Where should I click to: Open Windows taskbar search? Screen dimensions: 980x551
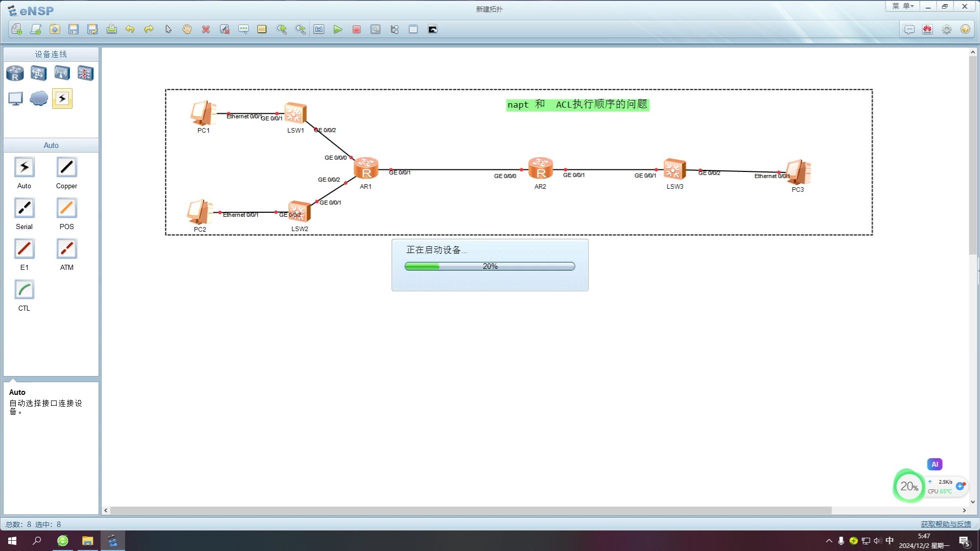point(37,541)
